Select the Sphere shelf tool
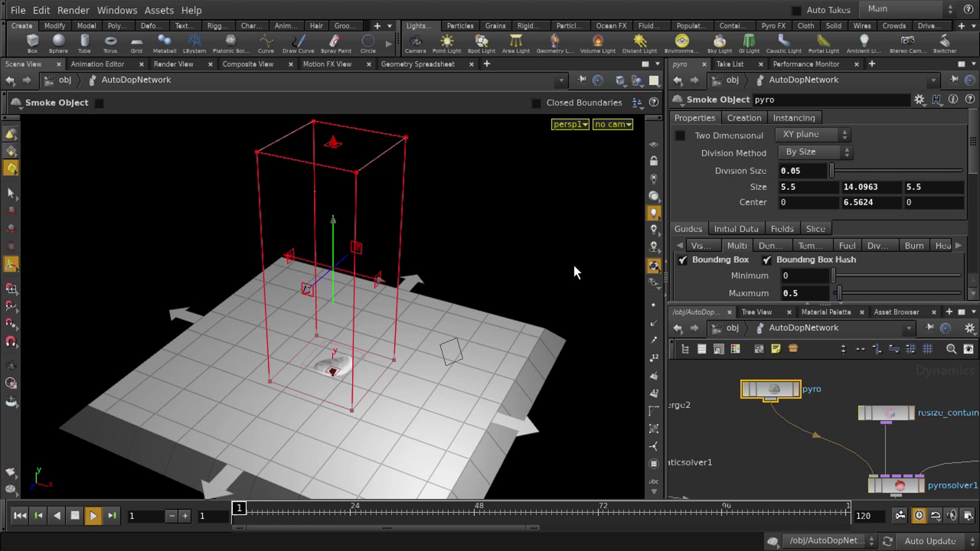Screen dimensions: 980x551 (x=58, y=43)
